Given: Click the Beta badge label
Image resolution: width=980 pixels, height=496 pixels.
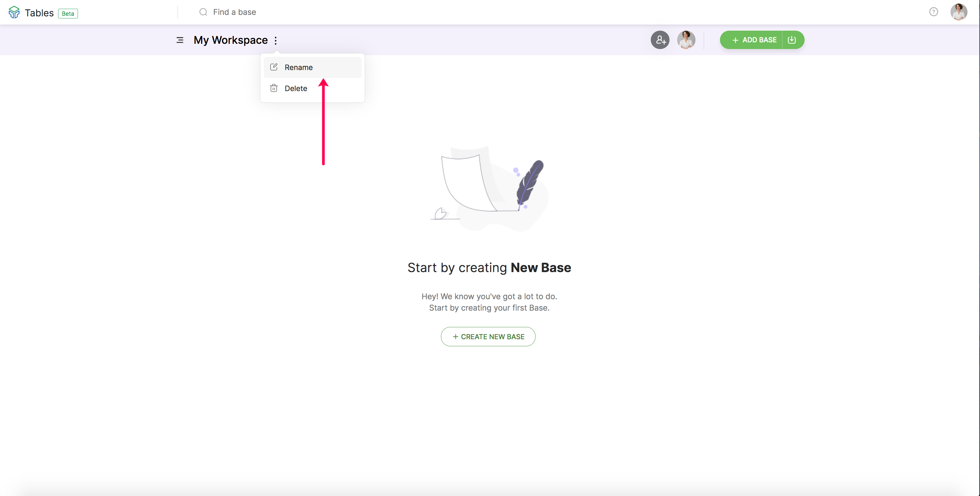Looking at the screenshot, I should point(68,14).
